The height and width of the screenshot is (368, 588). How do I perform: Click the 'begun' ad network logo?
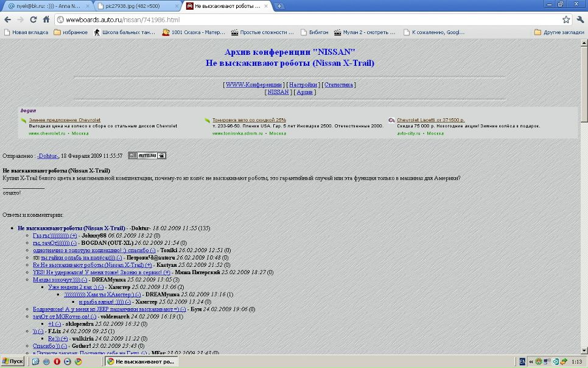click(28, 111)
